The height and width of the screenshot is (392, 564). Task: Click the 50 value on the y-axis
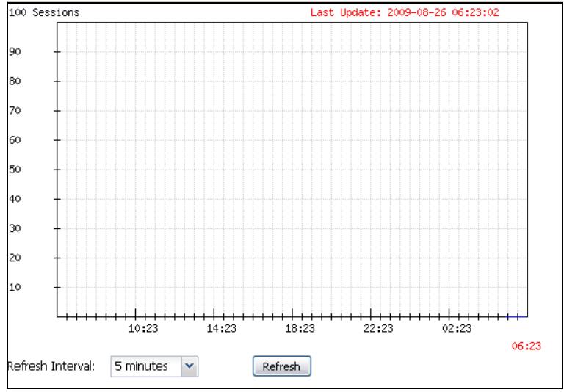pyautogui.click(x=15, y=170)
